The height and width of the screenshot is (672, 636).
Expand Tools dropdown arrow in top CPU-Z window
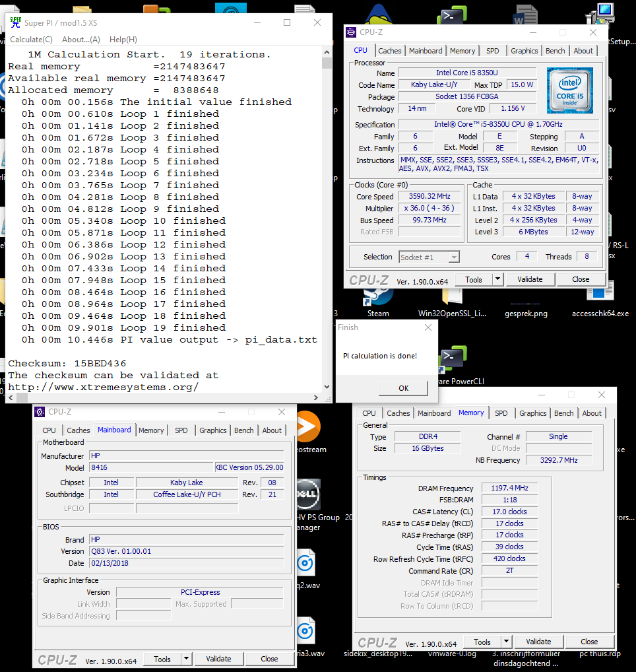pyautogui.click(x=497, y=279)
